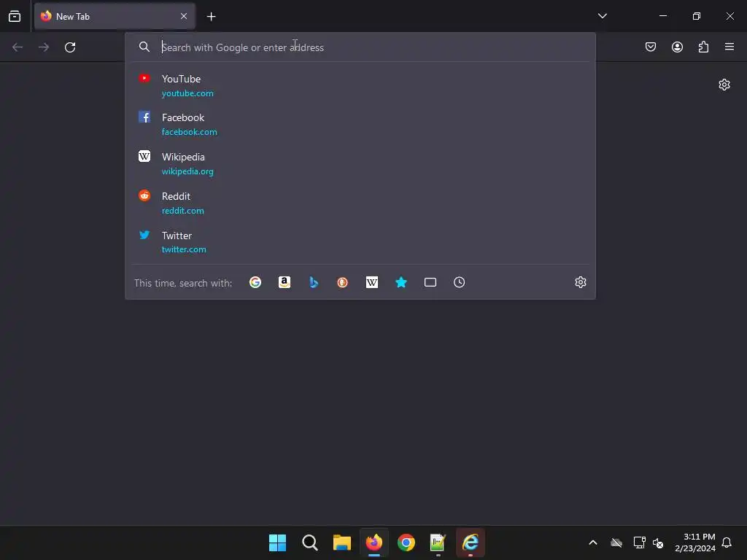The image size is (747, 560).
Task: Open the list all tabs chevron
Action: tap(602, 16)
